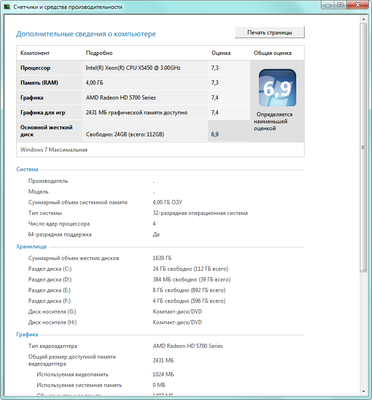Click the vertical scrollbar thumb
This screenshot has width=372, height=400.
tap(364, 148)
